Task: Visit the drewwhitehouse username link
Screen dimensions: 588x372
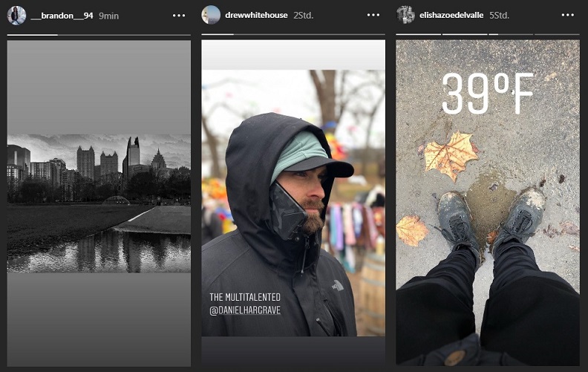Action: point(256,16)
